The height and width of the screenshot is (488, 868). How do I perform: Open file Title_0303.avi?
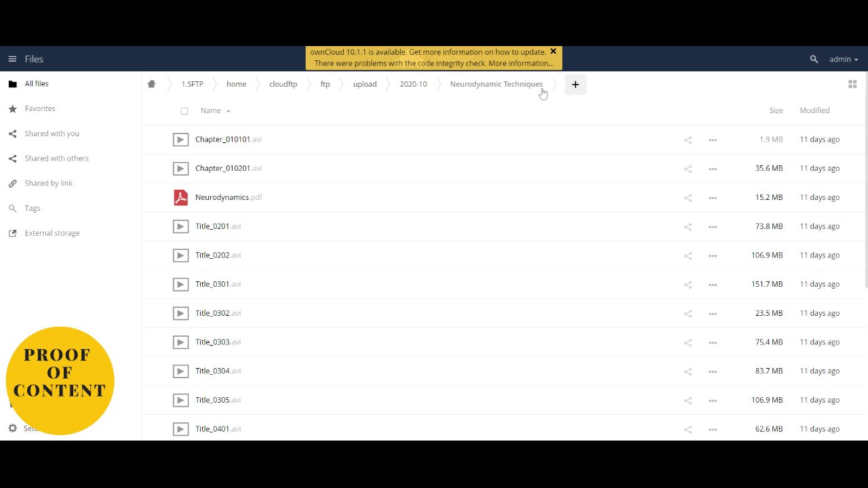(x=218, y=342)
